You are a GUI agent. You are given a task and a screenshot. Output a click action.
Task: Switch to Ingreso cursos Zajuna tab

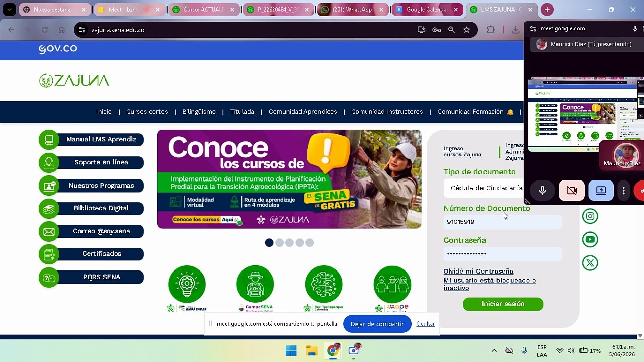click(x=462, y=151)
